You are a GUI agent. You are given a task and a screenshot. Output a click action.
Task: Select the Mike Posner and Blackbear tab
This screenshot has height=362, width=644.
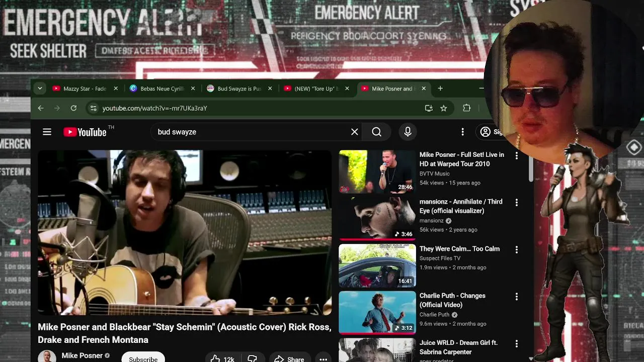click(387, 88)
